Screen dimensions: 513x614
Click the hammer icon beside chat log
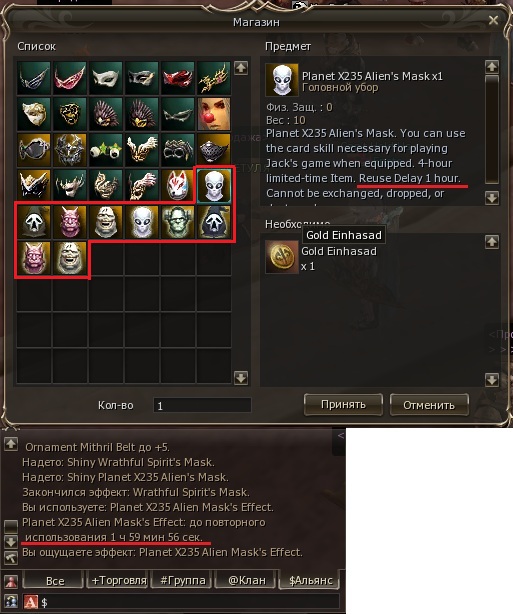click(11, 558)
